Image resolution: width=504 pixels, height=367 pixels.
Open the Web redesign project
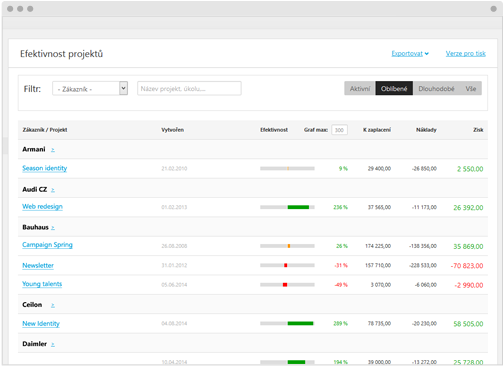click(x=42, y=207)
